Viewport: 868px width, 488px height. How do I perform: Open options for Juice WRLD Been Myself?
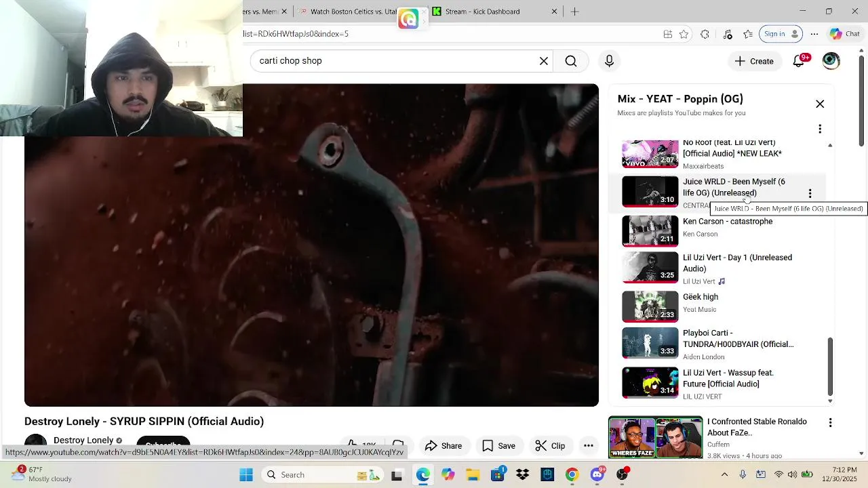[810, 193]
